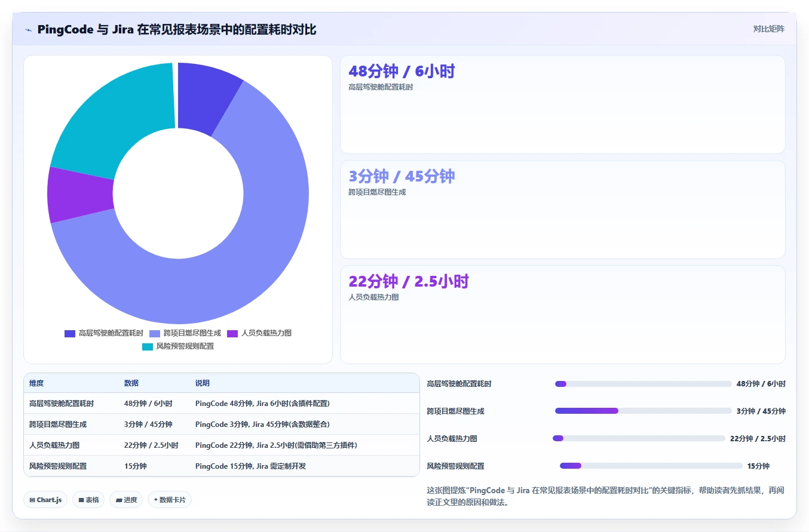Image resolution: width=809 pixels, height=532 pixels.
Task: Click the 风险预警规则配置 progress row label
Action: (456, 466)
